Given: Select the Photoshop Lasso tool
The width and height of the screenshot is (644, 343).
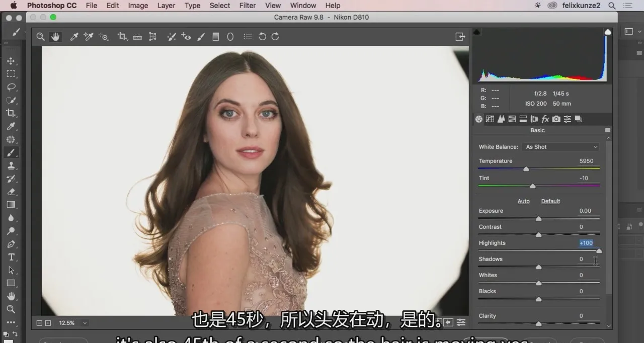Looking at the screenshot, I should point(11,87).
